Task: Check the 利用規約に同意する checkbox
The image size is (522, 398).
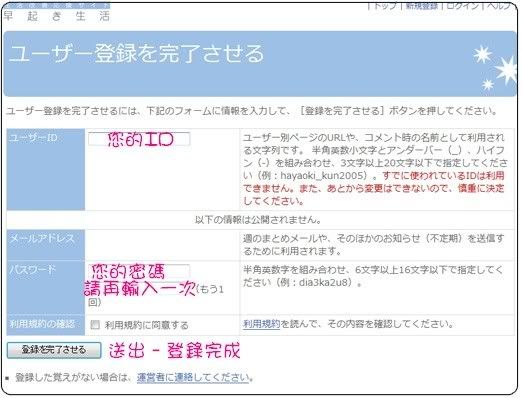Action: tap(95, 324)
